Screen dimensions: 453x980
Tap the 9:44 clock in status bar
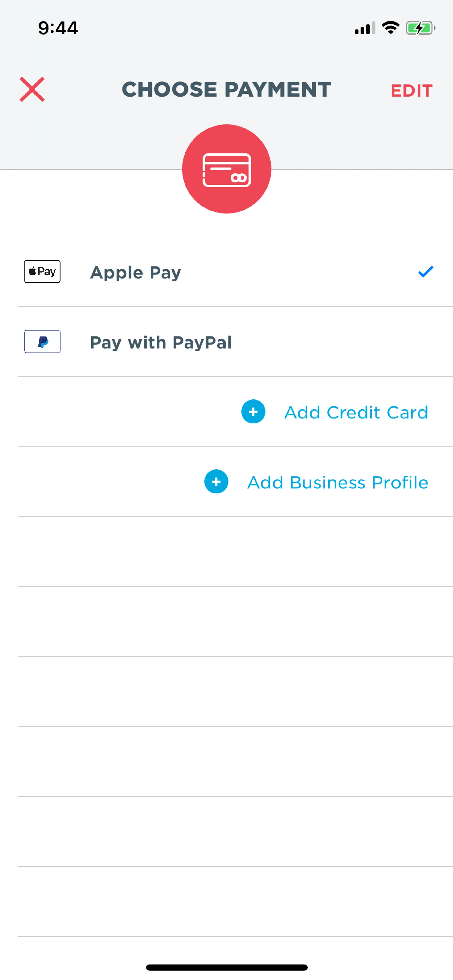coord(58,28)
